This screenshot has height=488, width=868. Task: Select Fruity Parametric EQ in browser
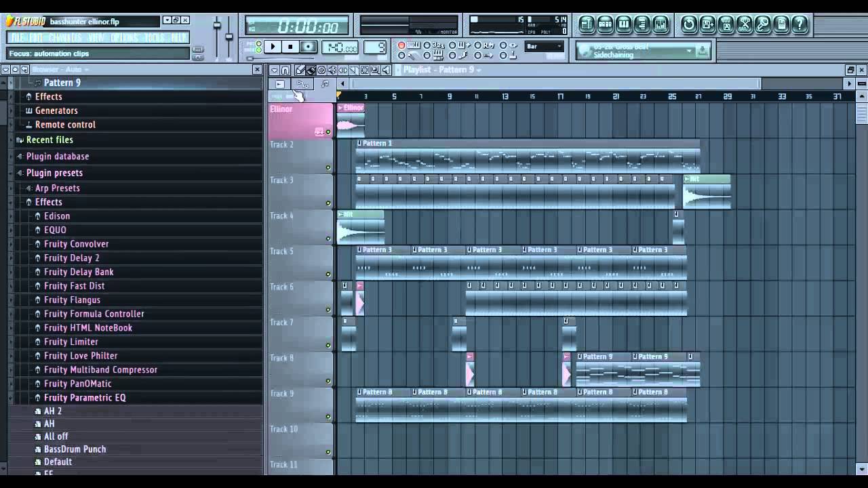pos(85,398)
